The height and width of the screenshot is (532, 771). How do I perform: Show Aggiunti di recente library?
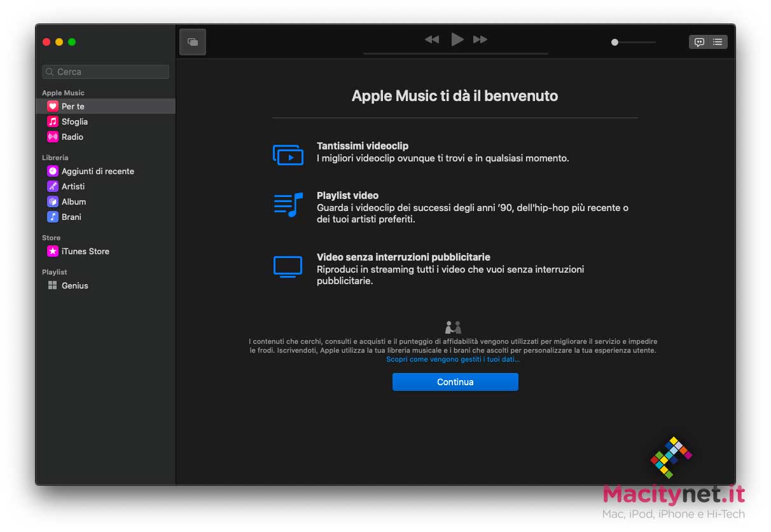point(106,171)
